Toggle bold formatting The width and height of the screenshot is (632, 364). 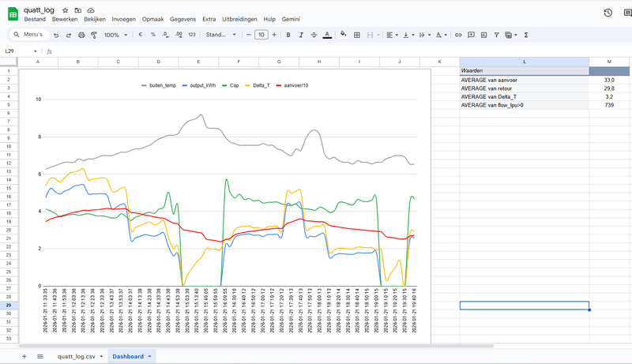(288, 35)
